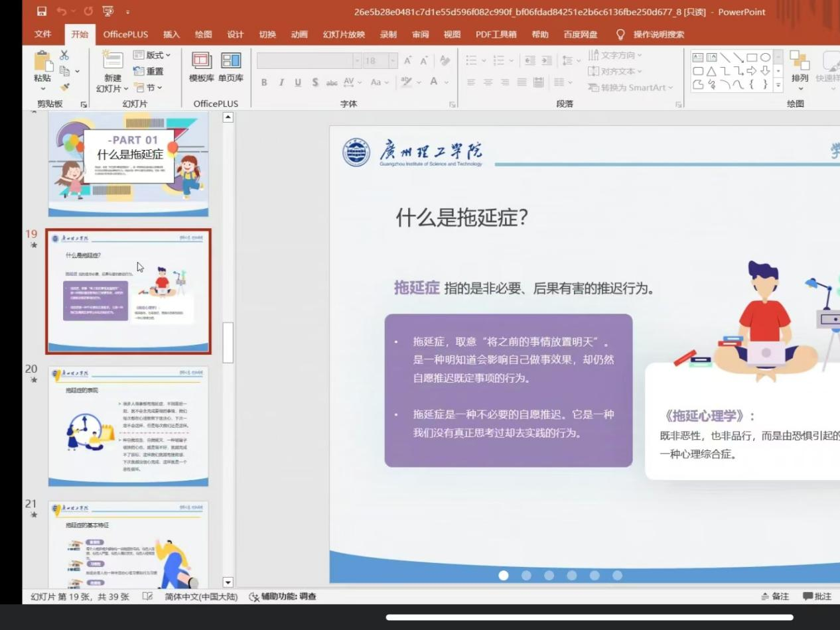Select the Format Painter brush icon

64,87
